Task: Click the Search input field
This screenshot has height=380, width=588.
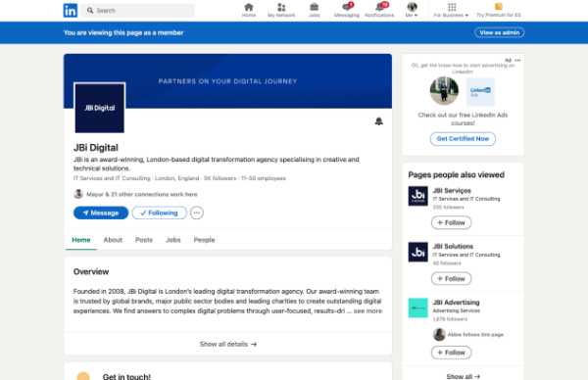Action: (x=138, y=10)
